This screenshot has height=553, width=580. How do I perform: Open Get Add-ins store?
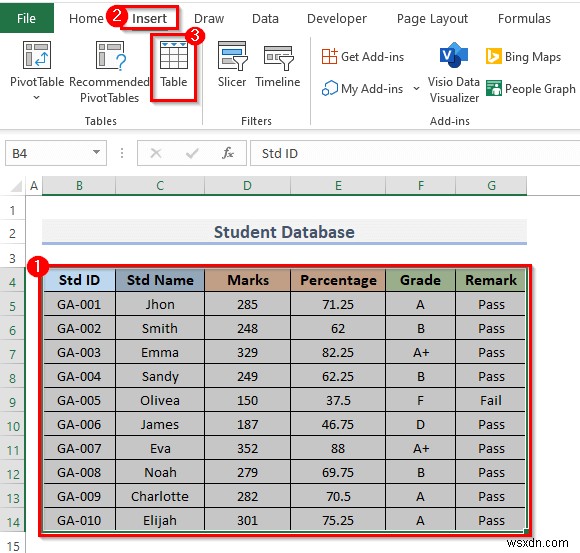pyautogui.click(x=363, y=57)
